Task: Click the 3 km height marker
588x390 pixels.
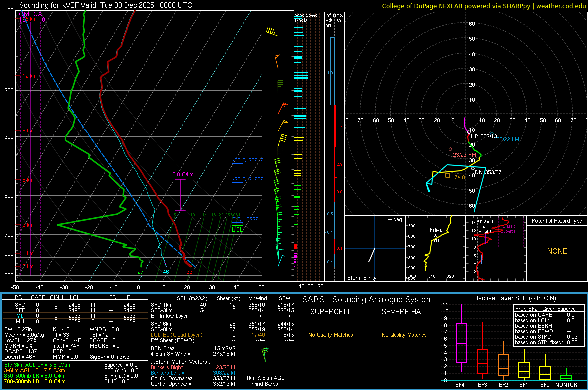Action: 28,225
